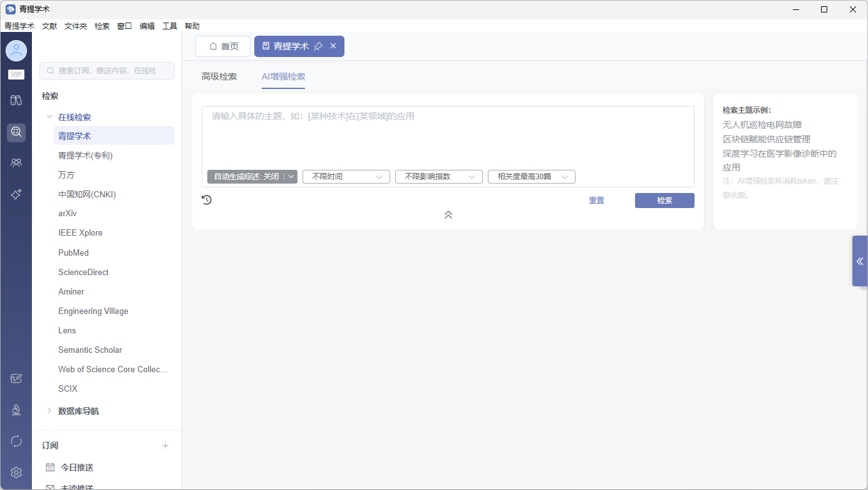Viewport: 868px width, 490px height.
Task: Use example topic 无人机巡检电网故障
Action: click(x=762, y=125)
